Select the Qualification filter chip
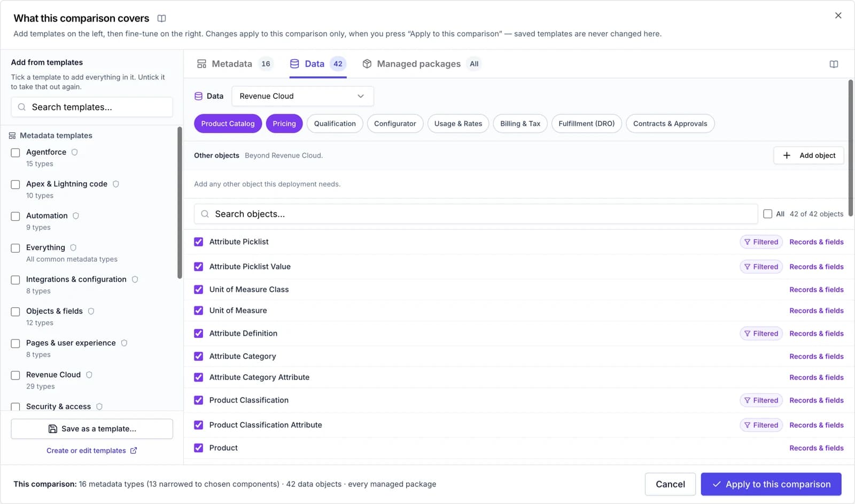Image resolution: width=855 pixels, height=504 pixels. [335, 123]
